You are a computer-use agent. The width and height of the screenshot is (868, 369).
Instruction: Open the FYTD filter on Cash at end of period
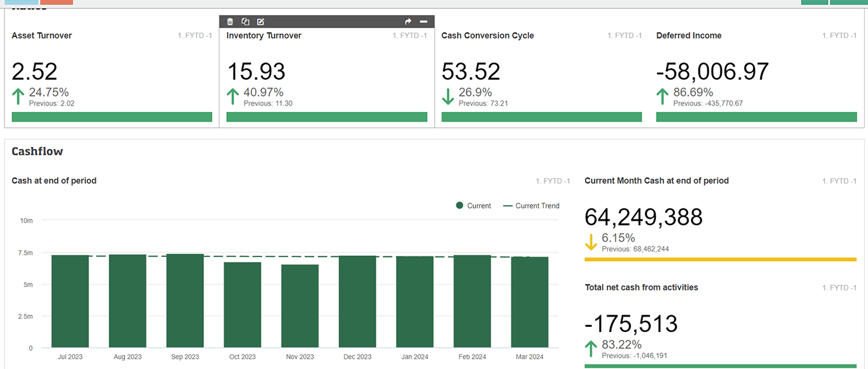552,181
